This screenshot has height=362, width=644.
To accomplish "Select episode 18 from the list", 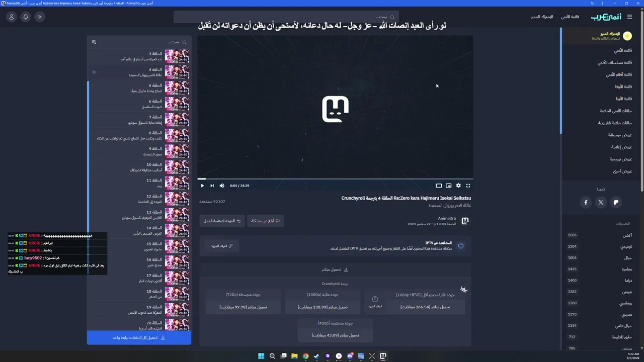I will pos(140,294).
